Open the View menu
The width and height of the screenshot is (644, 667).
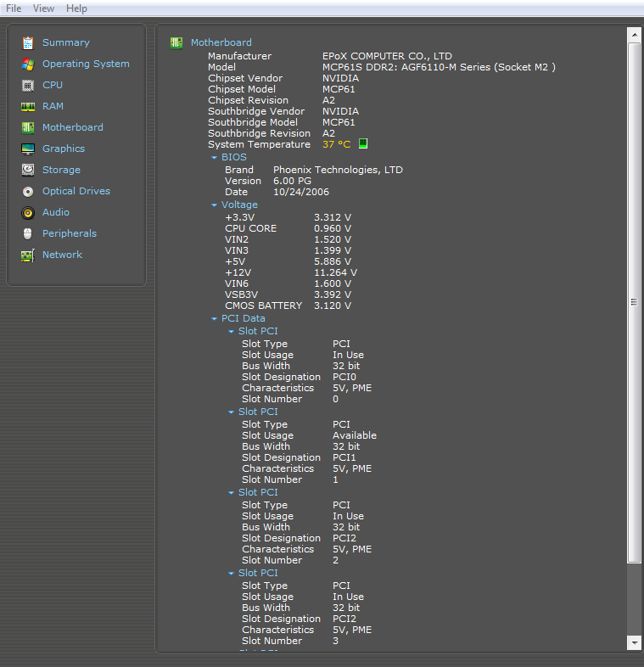pos(43,8)
